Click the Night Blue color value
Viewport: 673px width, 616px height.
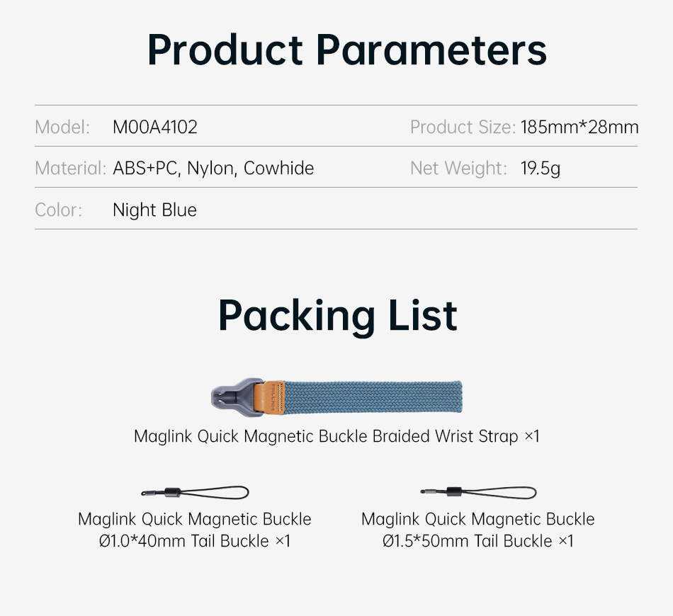click(154, 210)
